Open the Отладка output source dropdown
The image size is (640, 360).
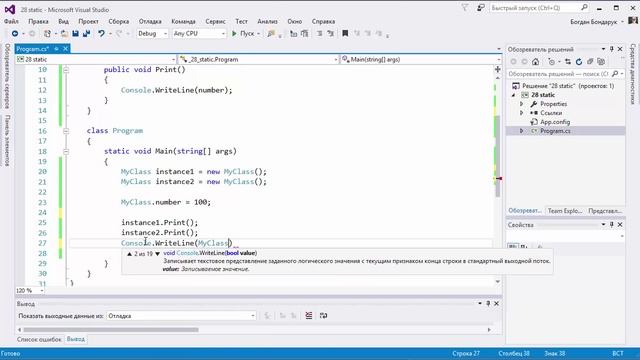(x=181, y=316)
